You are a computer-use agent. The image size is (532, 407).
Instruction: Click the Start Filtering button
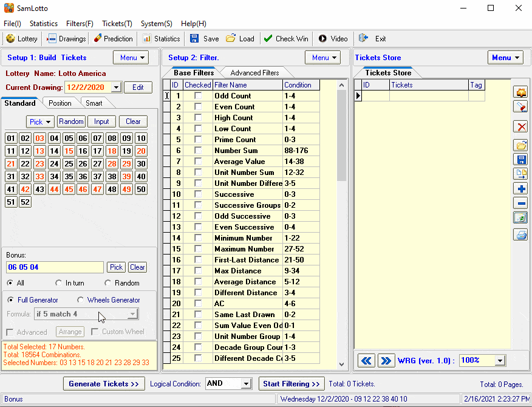click(x=292, y=384)
